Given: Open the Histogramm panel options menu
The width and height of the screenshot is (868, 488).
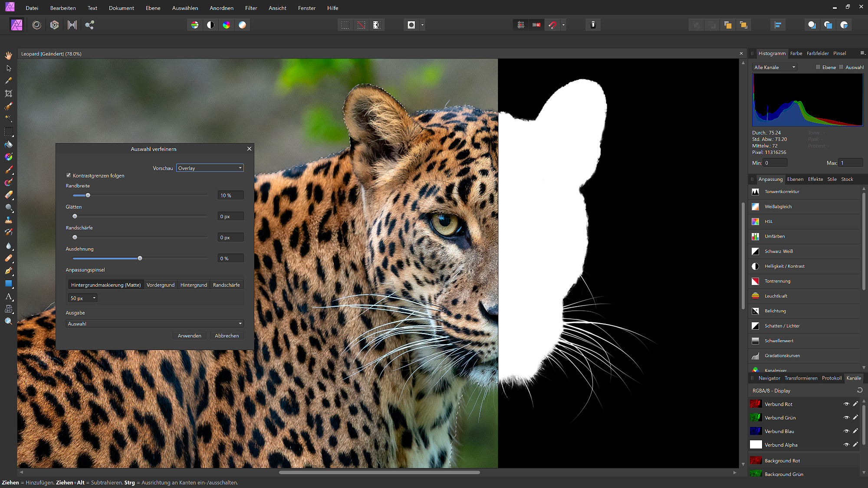Looking at the screenshot, I should (x=862, y=53).
